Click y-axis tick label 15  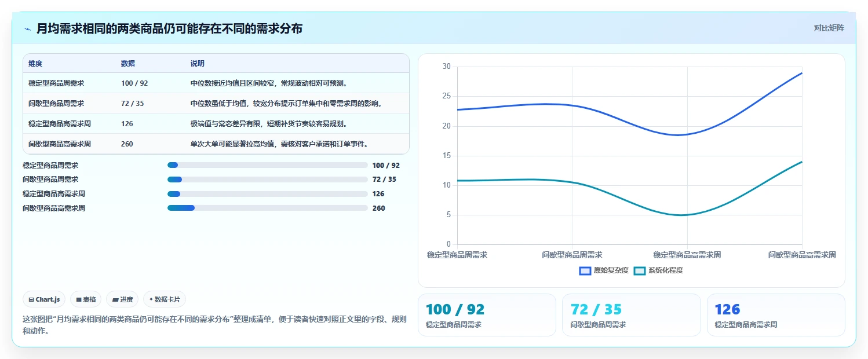pyautogui.click(x=446, y=155)
